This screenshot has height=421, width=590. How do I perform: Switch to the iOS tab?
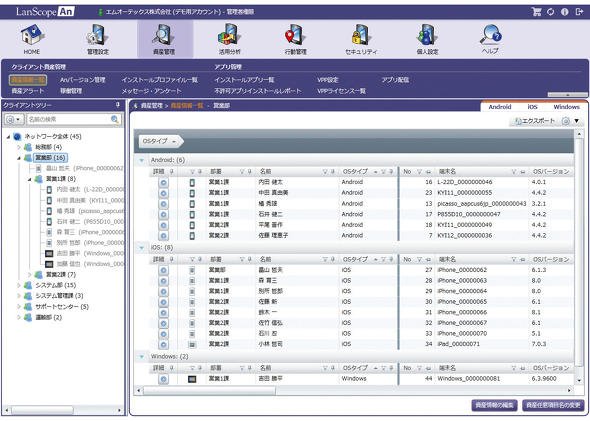tap(532, 107)
